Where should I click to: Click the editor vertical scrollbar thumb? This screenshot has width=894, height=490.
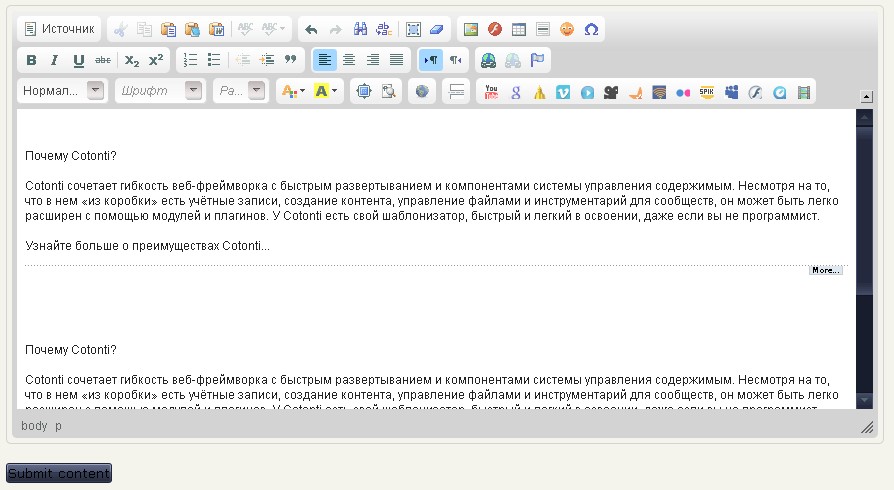point(864,210)
